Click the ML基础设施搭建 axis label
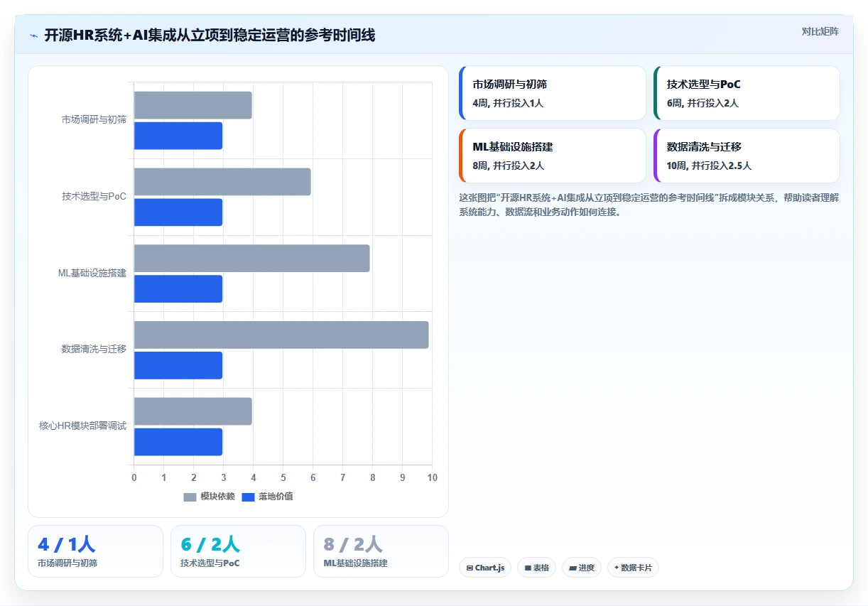 pos(92,273)
